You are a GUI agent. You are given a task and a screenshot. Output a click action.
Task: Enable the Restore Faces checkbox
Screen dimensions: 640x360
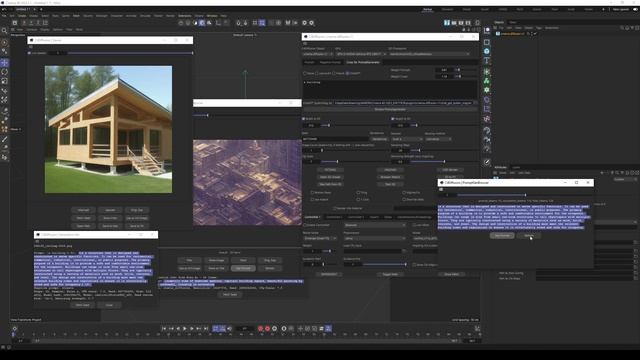pos(313,193)
